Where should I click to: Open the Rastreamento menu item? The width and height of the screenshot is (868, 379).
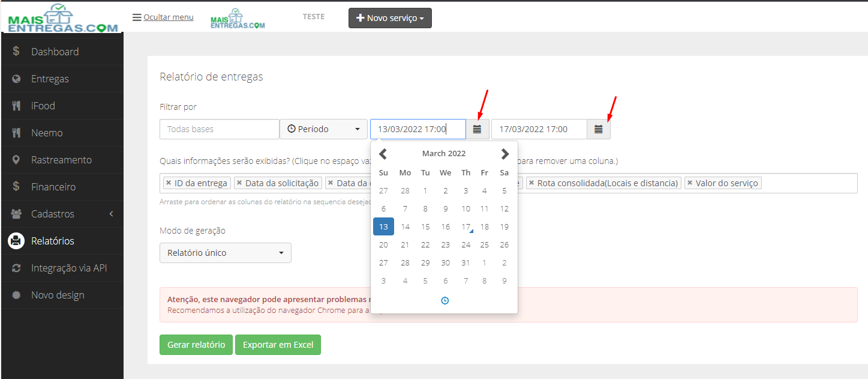pos(62,160)
